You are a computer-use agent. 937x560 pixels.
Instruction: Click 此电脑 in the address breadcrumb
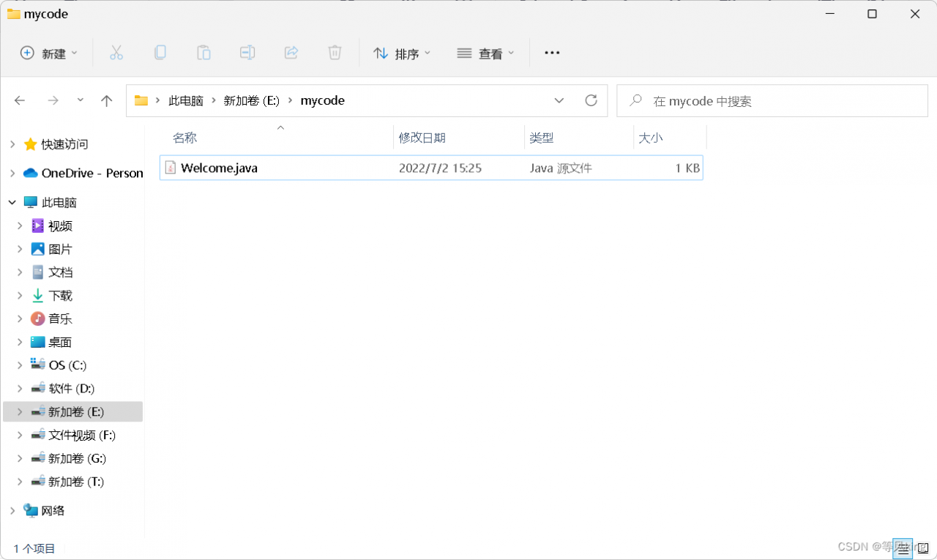coord(186,101)
